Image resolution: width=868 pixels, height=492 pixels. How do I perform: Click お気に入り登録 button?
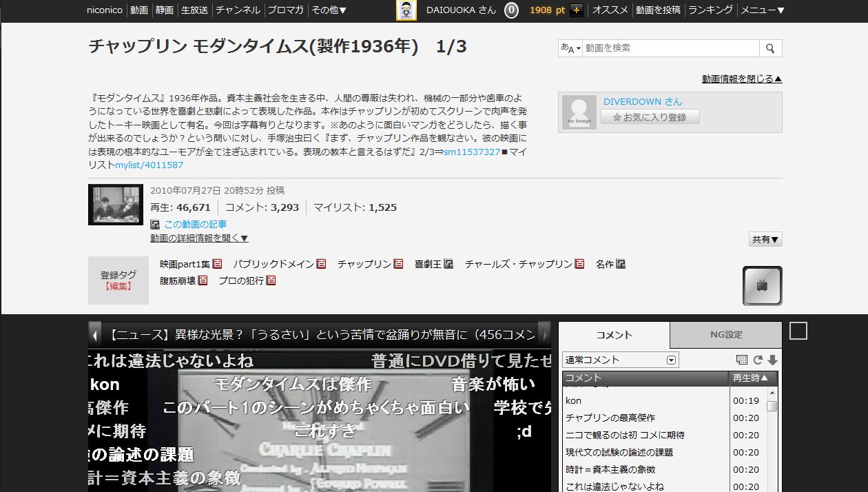(650, 117)
